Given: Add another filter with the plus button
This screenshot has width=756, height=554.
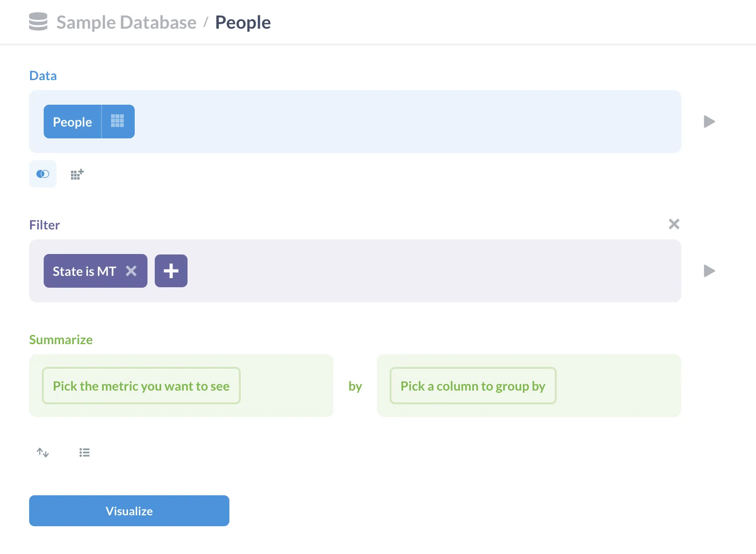Looking at the screenshot, I should (x=171, y=271).
